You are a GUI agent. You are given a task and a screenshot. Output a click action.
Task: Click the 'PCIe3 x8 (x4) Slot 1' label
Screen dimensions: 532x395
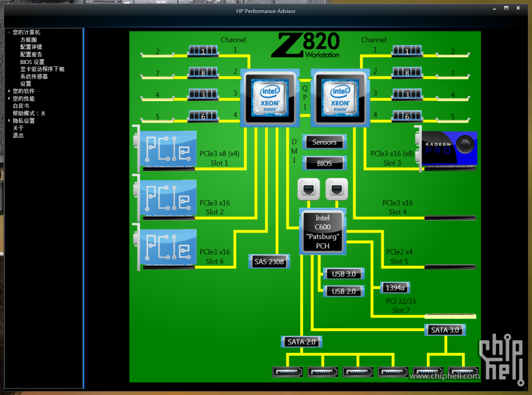[219, 158]
